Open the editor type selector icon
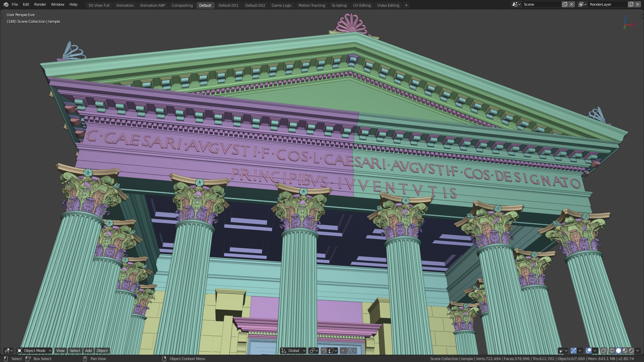644x362 pixels. point(8,351)
